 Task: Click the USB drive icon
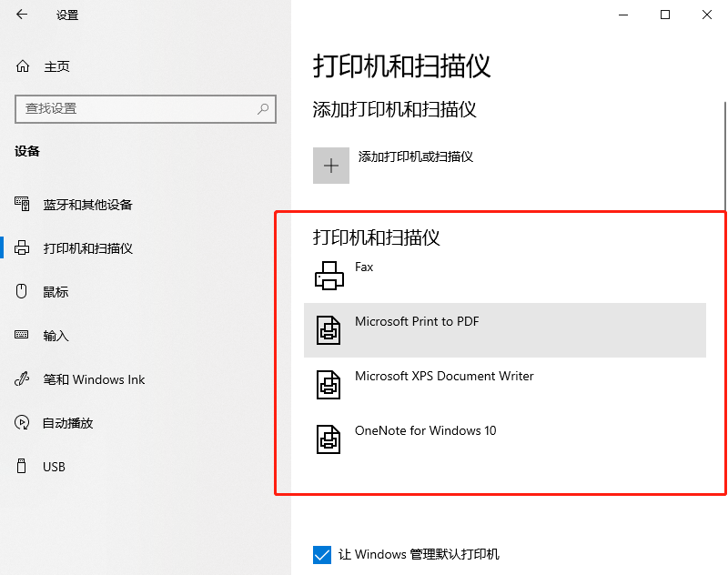click(x=21, y=466)
